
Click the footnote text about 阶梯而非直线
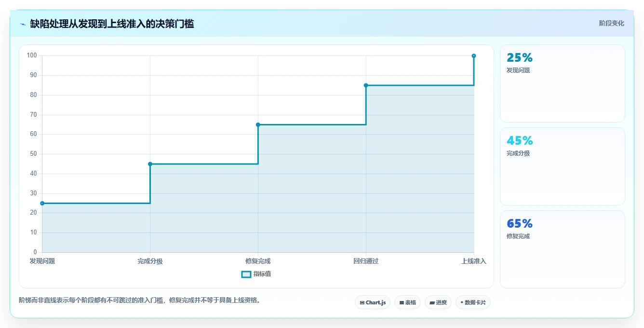click(x=140, y=300)
